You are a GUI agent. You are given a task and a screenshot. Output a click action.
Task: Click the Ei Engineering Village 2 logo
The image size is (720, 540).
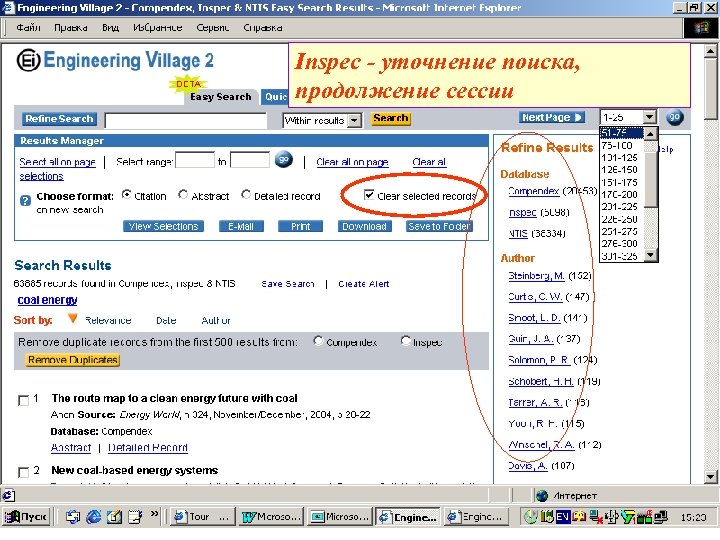coord(115,61)
